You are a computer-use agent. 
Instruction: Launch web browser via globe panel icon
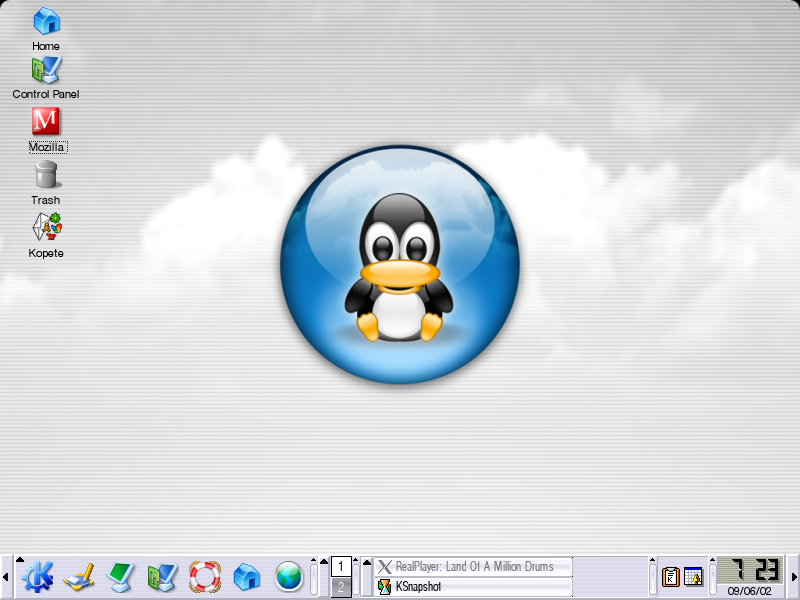click(289, 577)
